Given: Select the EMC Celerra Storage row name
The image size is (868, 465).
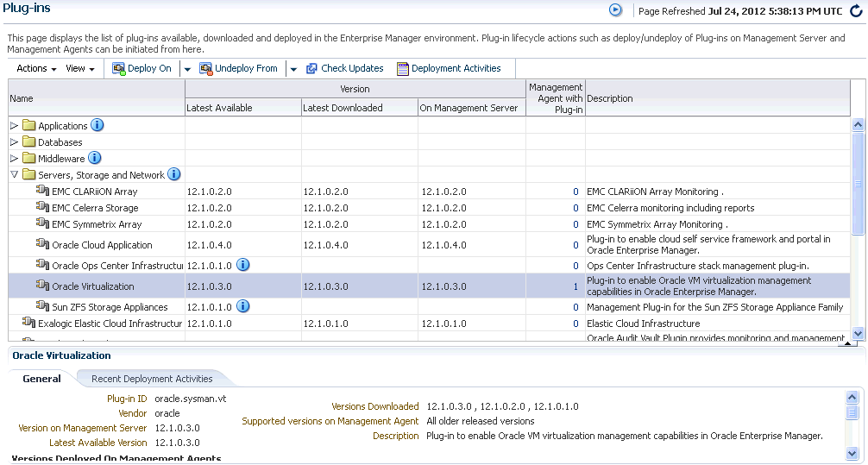Looking at the screenshot, I should click(95, 208).
